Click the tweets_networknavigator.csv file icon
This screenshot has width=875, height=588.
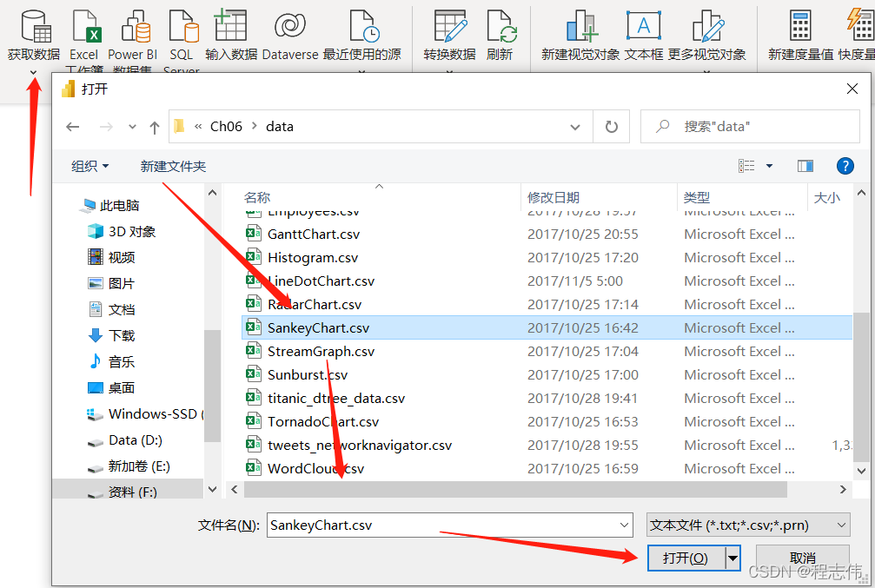pos(254,444)
